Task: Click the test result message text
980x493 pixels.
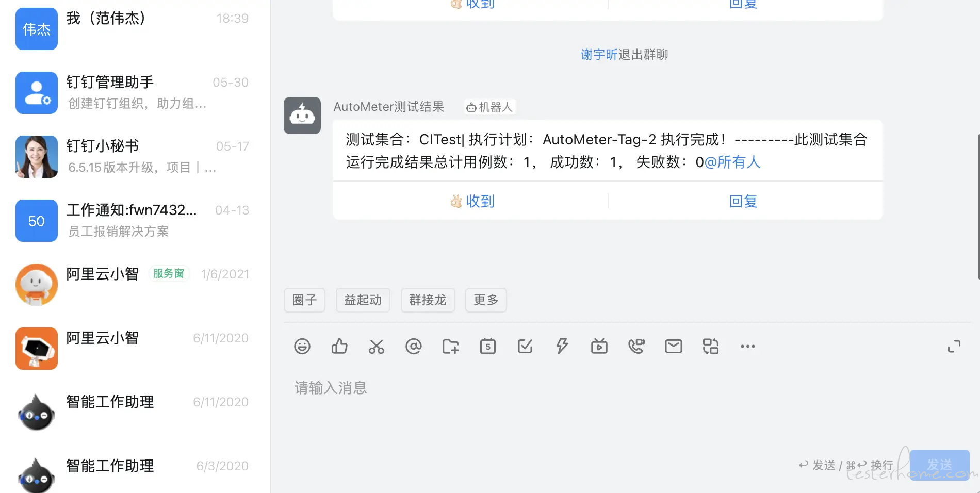Action: coord(607,151)
